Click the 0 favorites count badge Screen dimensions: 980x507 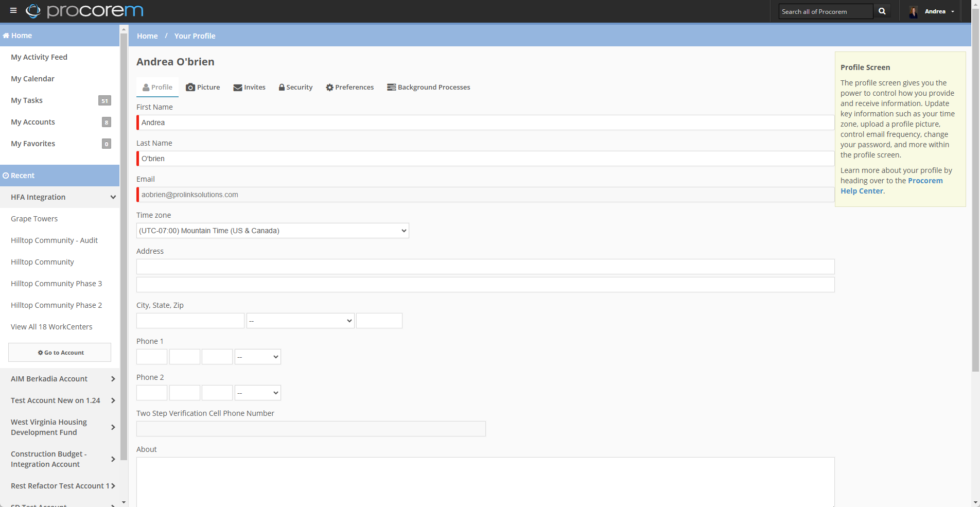107,144
